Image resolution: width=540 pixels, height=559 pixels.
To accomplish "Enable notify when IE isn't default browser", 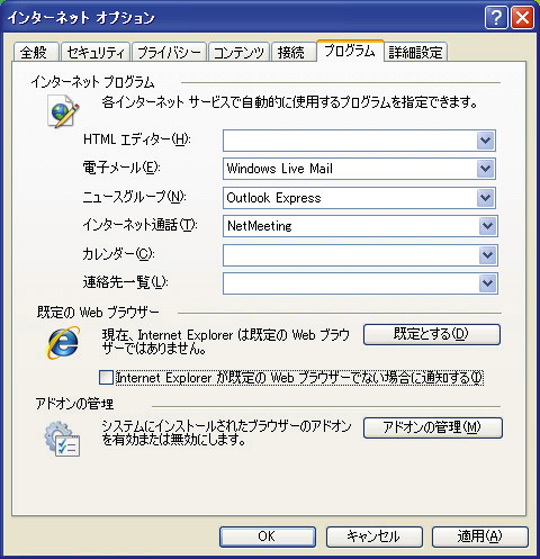I will (106, 378).
